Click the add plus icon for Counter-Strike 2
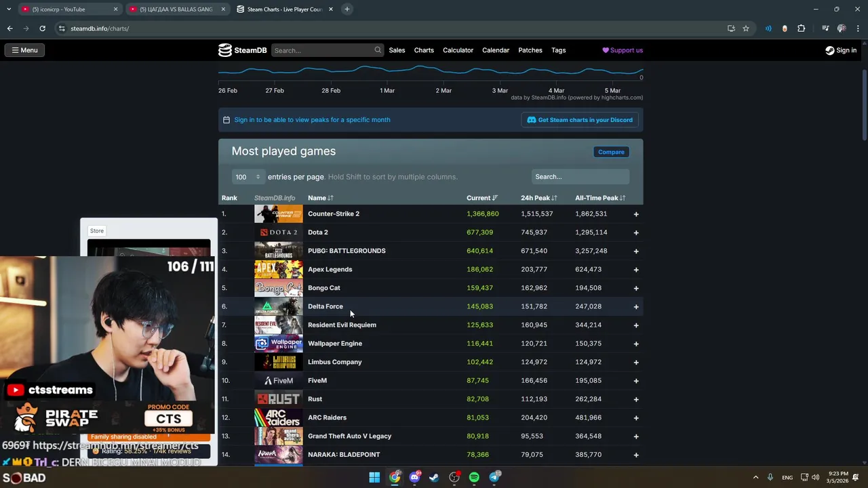868x488 pixels. [635, 214]
